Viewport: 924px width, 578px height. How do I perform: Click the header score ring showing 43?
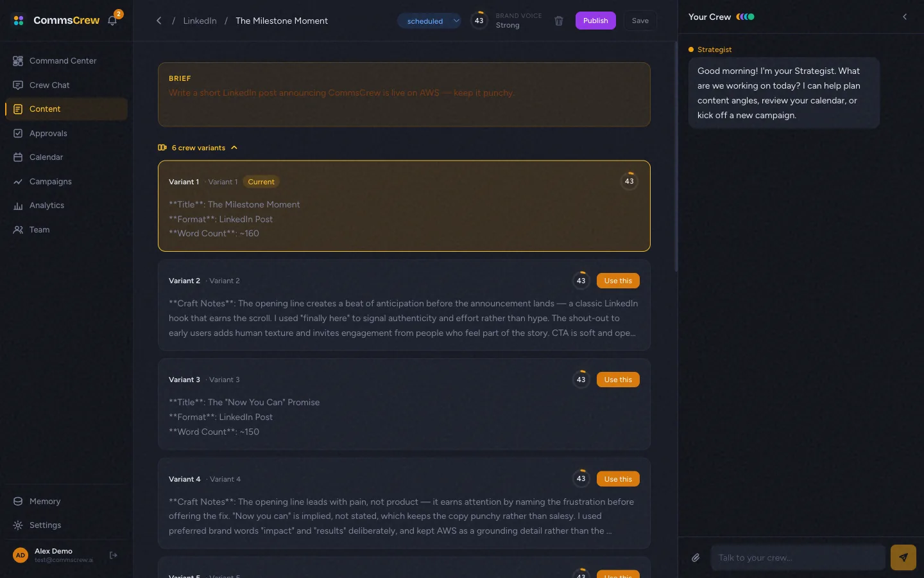[479, 21]
